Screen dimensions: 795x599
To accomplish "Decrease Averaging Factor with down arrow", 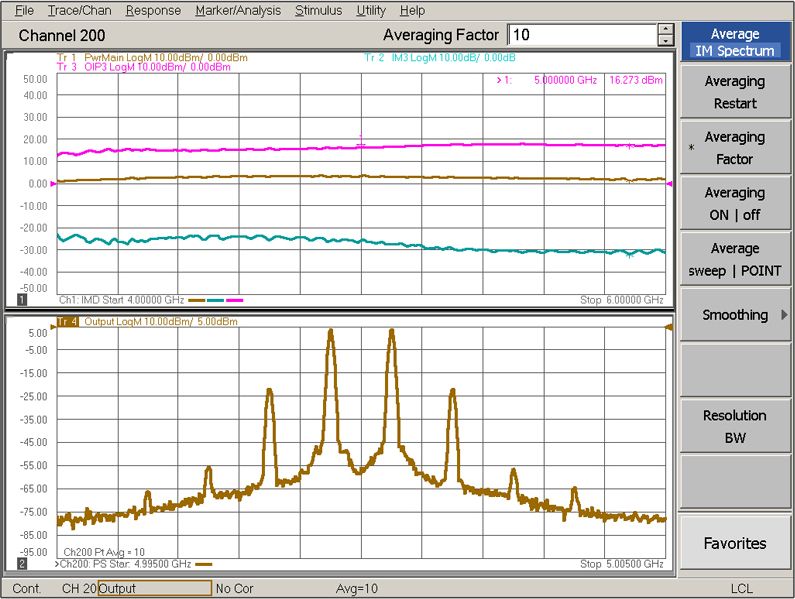I will pos(665,41).
